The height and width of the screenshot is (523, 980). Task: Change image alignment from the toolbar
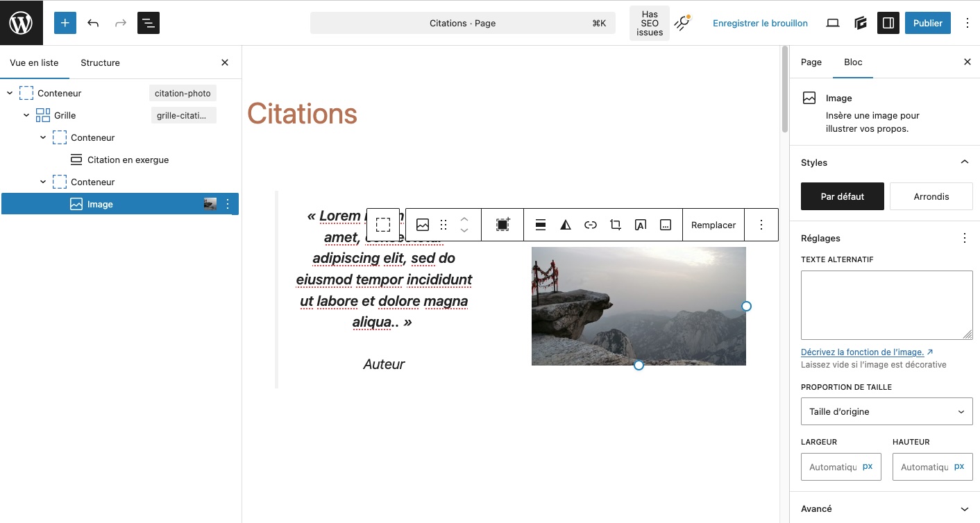(540, 224)
